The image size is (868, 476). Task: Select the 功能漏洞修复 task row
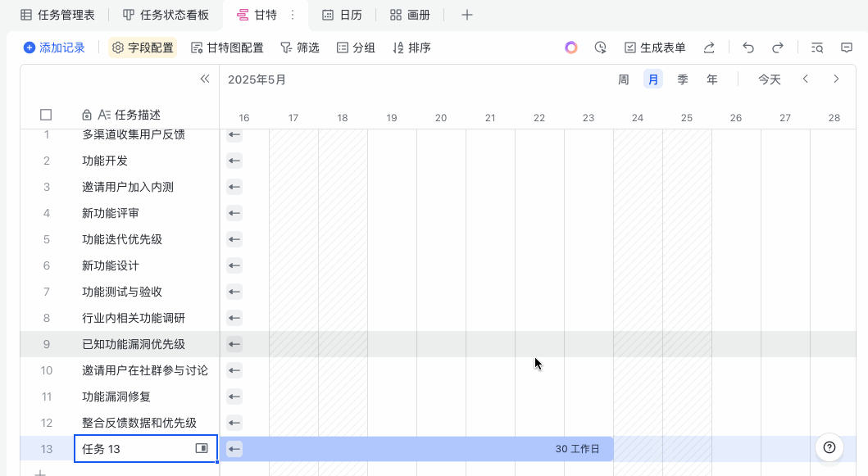[120, 397]
